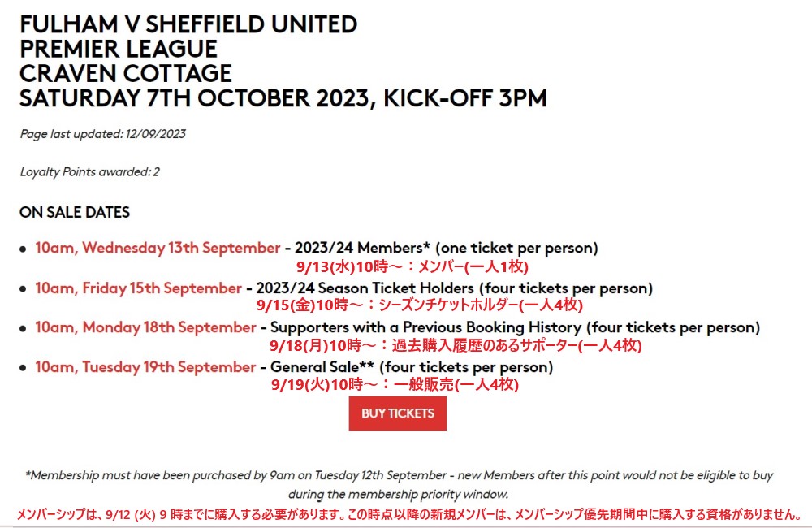Click the red Japanese "9/13(水)10時～" translation line

(412, 266)
